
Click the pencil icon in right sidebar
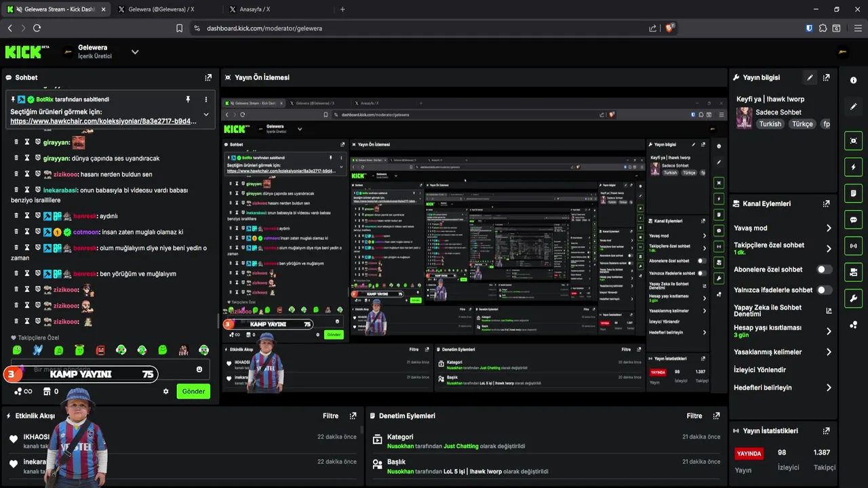click(853, 106)
